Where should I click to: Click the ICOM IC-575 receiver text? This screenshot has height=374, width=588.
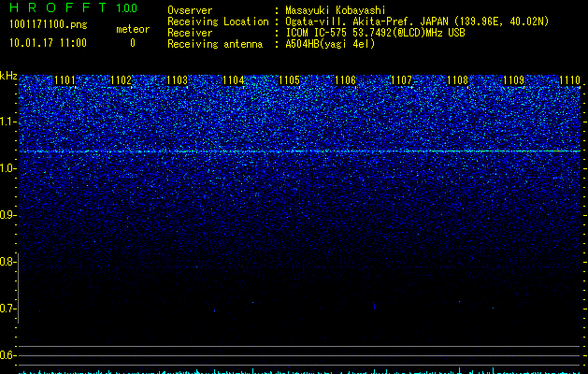click(375, 33)
